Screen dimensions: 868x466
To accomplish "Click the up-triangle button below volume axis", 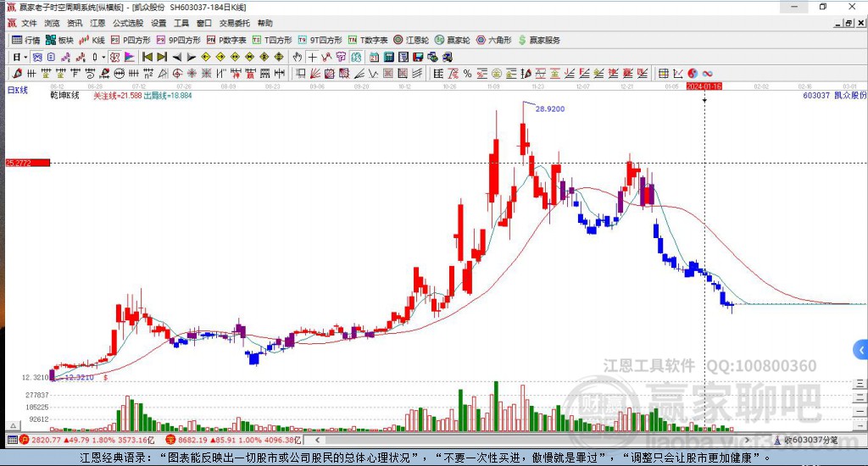I will coord(14,426).
